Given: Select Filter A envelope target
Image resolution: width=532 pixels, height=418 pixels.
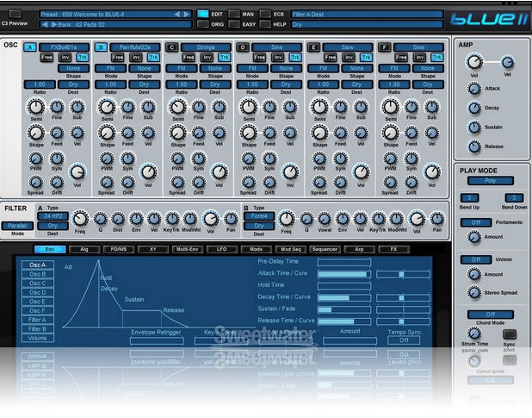Looking at the screenshot, I should tap(38, 320).
